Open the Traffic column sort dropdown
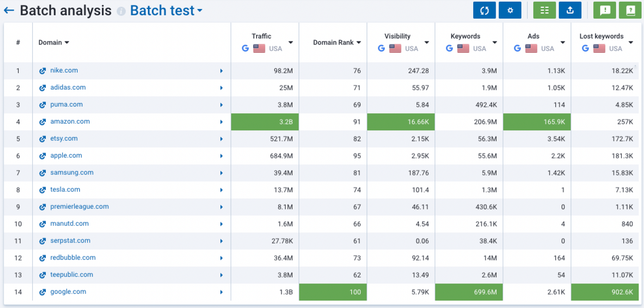 click(291, 42)
